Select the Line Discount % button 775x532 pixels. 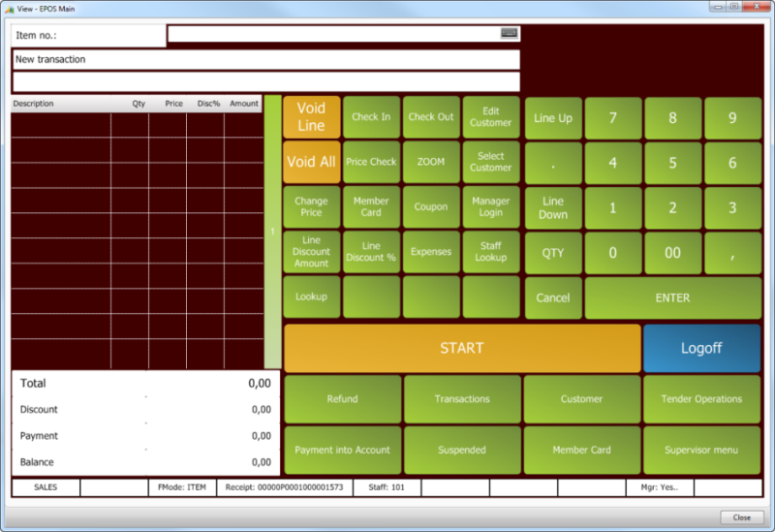(371, 252)
